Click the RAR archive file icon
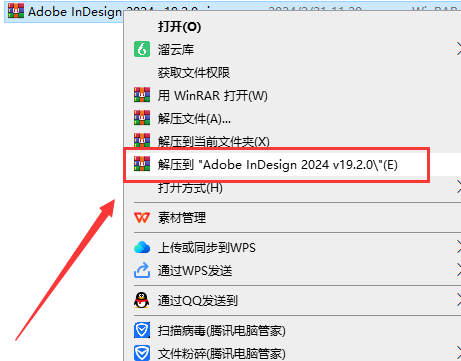 16,11
